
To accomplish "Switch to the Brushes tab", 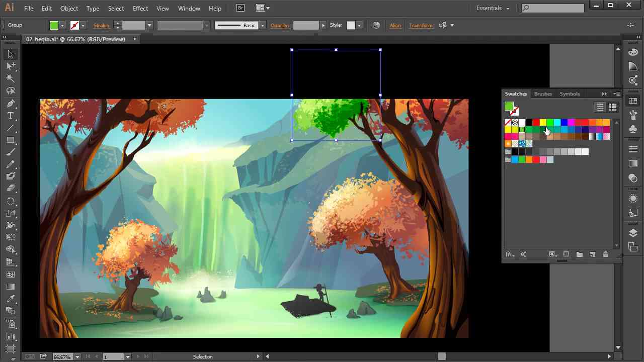I will click(543, 94).
